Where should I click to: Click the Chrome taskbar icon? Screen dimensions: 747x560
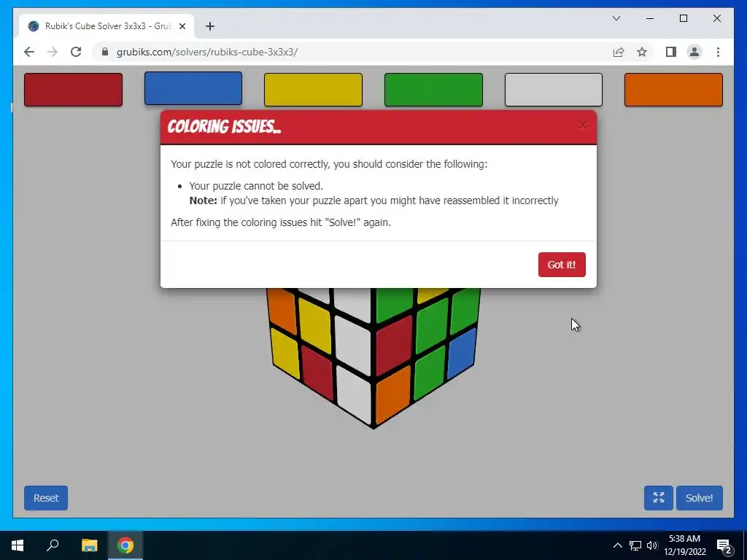coord(125,545)
